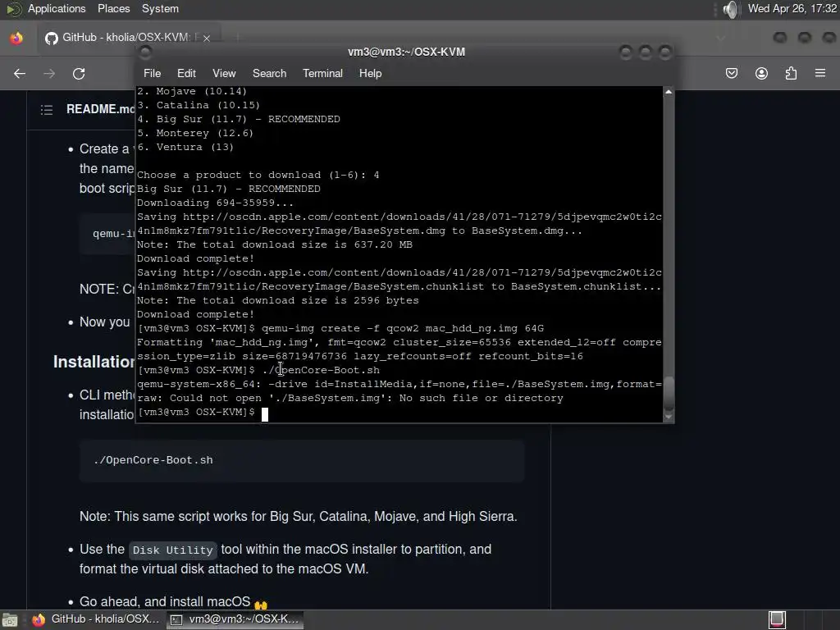Click the terminal scrollbar thumb
840x630 pixels.
pos(669,393)
